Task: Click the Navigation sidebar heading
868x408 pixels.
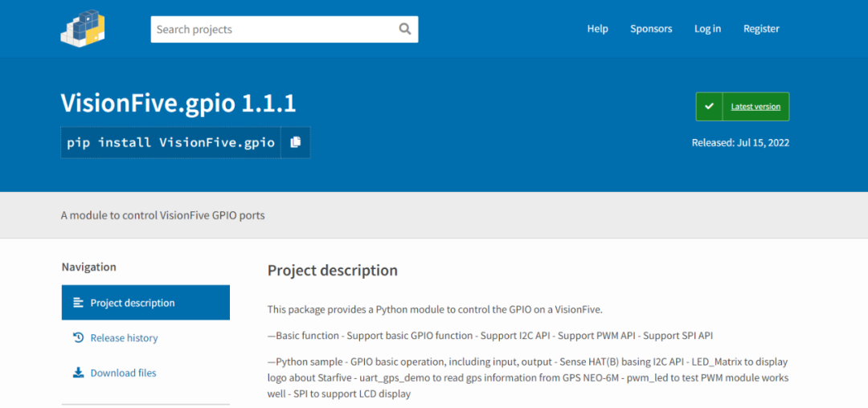Action: (x=88, y=267)
